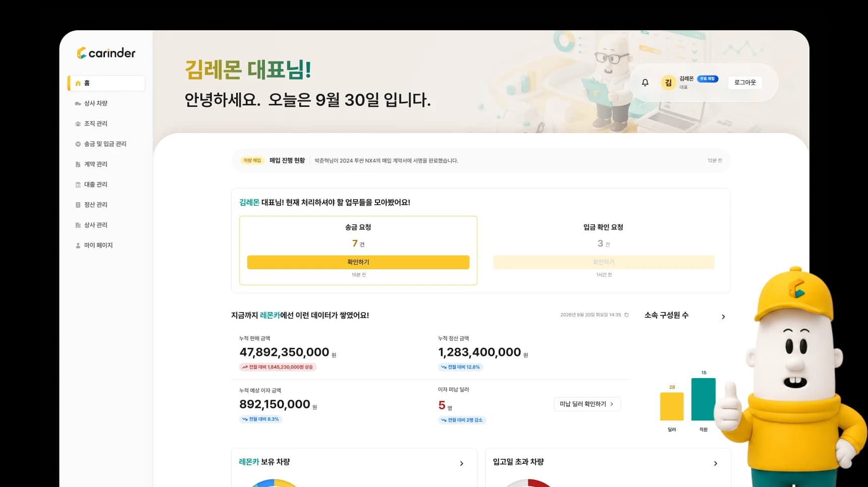
Task: Click the home icon in the sidebar
Action: point(78,83)
